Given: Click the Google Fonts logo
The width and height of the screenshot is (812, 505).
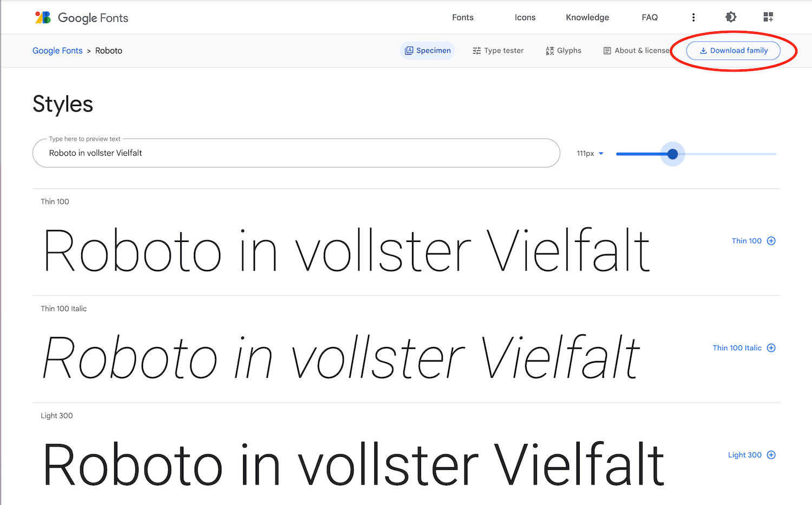Looking at the screenshot, I should 80,17.
